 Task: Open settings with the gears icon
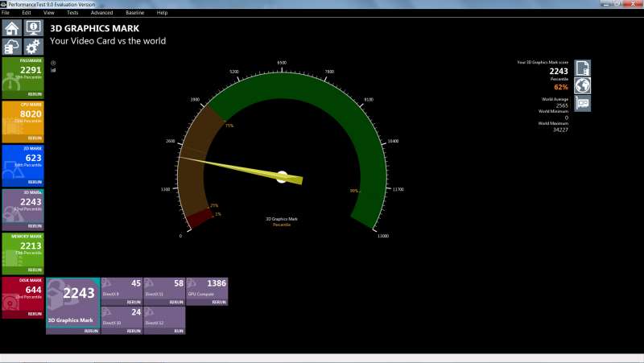click(33, 47)
